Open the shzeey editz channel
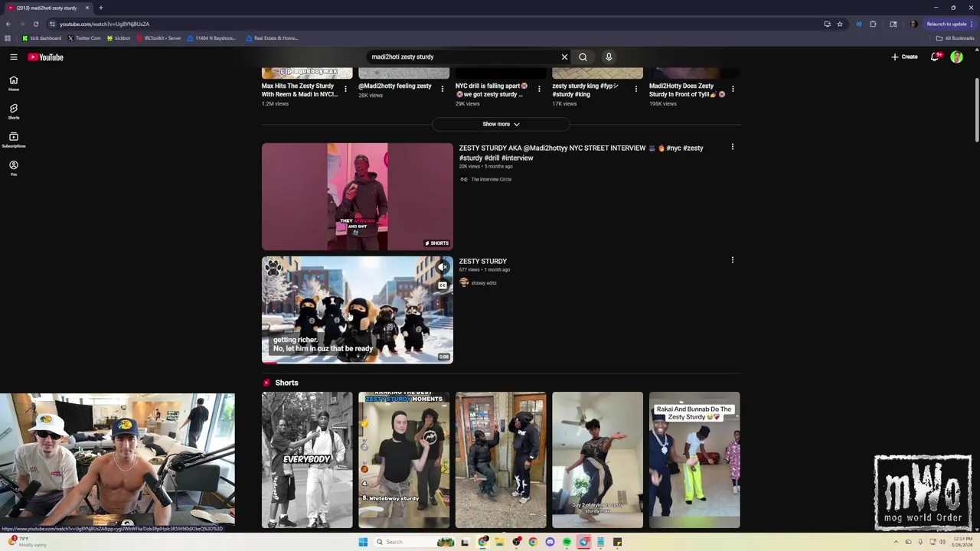980x551 pixels. coord(484,283)
